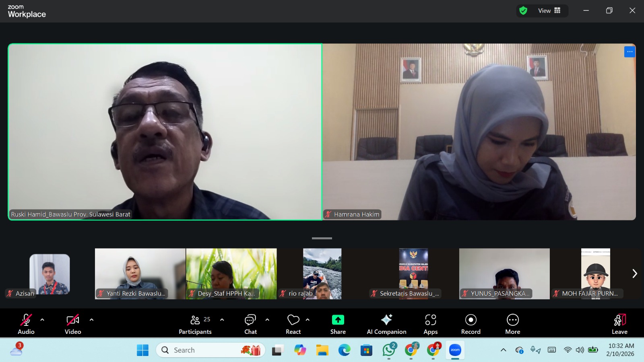
Task: Open the More options menu
Action: click(x=512, y=324)
